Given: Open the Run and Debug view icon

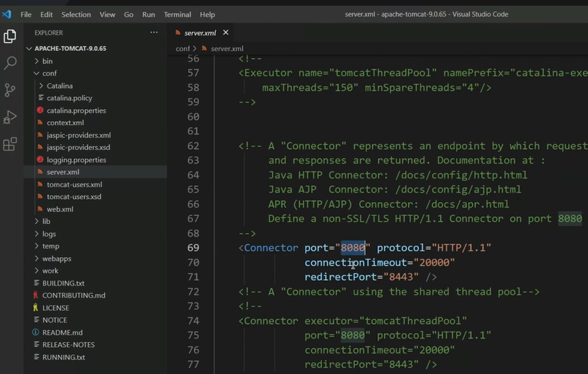Looking at the screenshot, I should [10, 117].
